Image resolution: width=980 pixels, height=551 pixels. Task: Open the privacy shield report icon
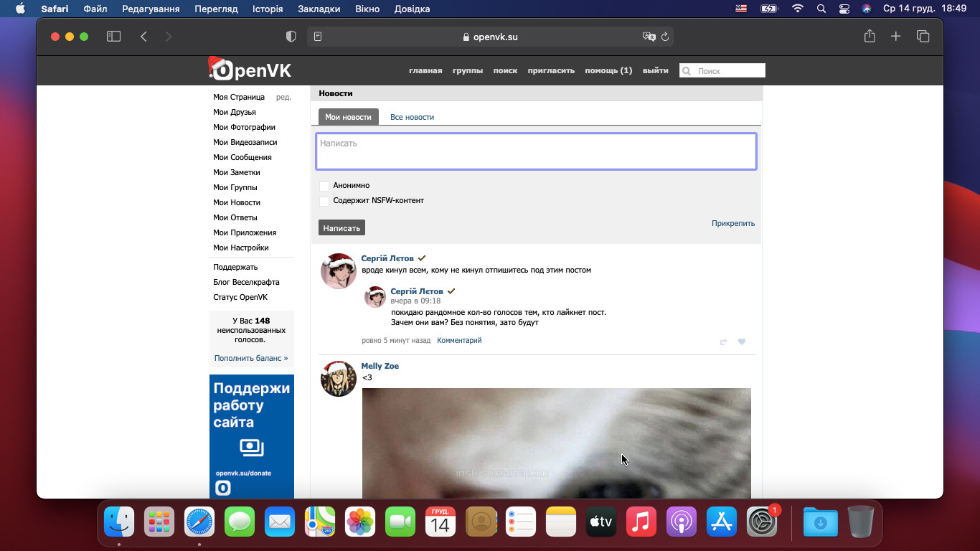[291, 37]
